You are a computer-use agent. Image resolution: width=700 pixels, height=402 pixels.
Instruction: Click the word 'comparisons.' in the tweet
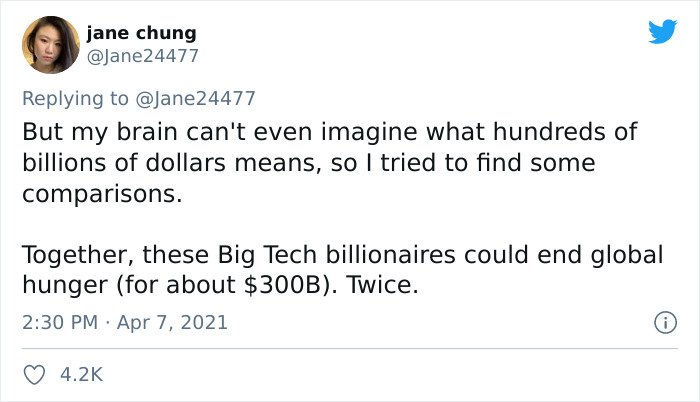102,194
